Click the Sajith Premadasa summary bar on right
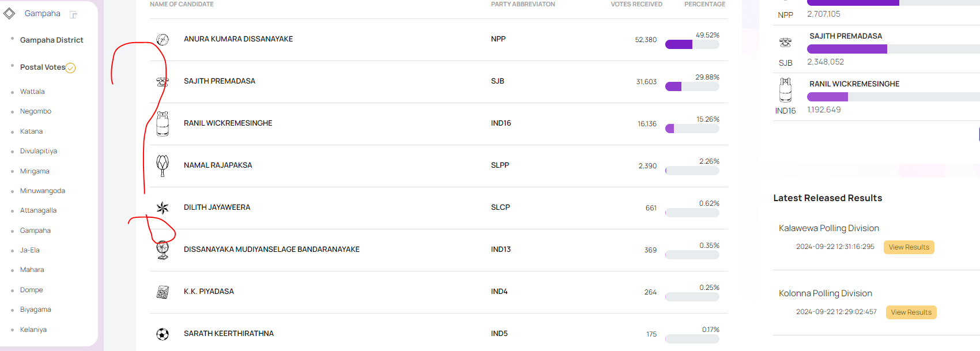Image resolution: width=980 pixels, height=351 pixels. (x=894, y=49)
